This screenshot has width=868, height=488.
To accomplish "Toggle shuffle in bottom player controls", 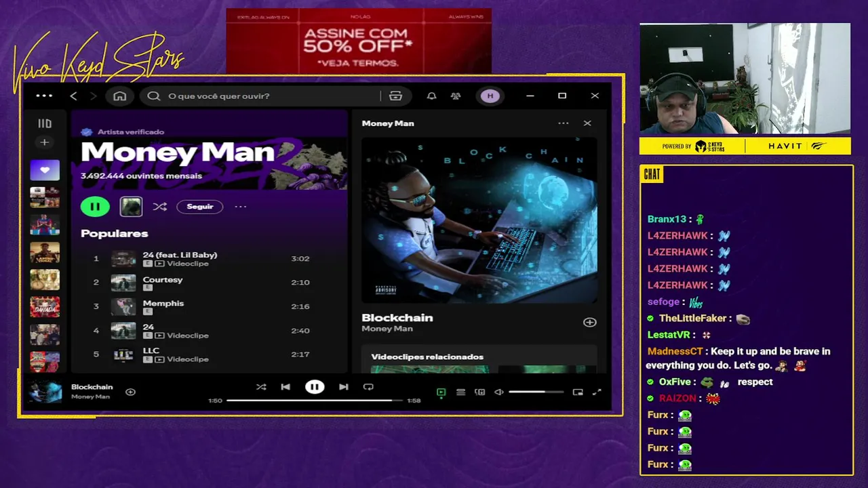I will (261, 387).
